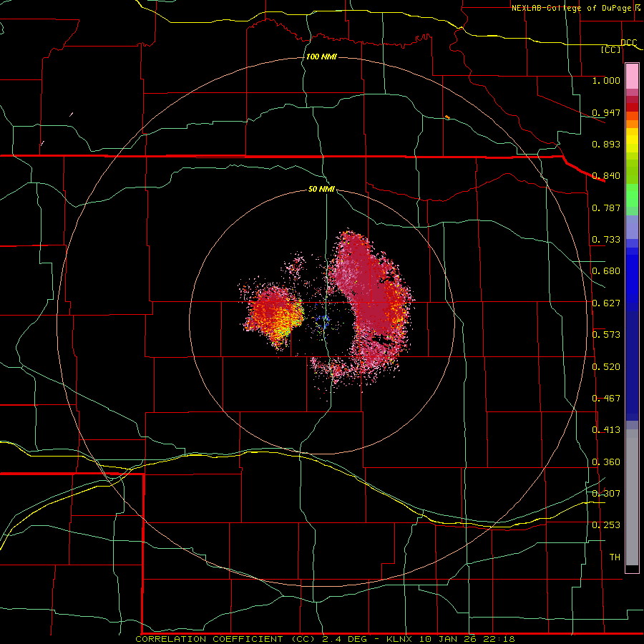Screen dimensions: 644x644
Task: Click the orange-red echo cluster west of the radar
Action: point(273,314)
